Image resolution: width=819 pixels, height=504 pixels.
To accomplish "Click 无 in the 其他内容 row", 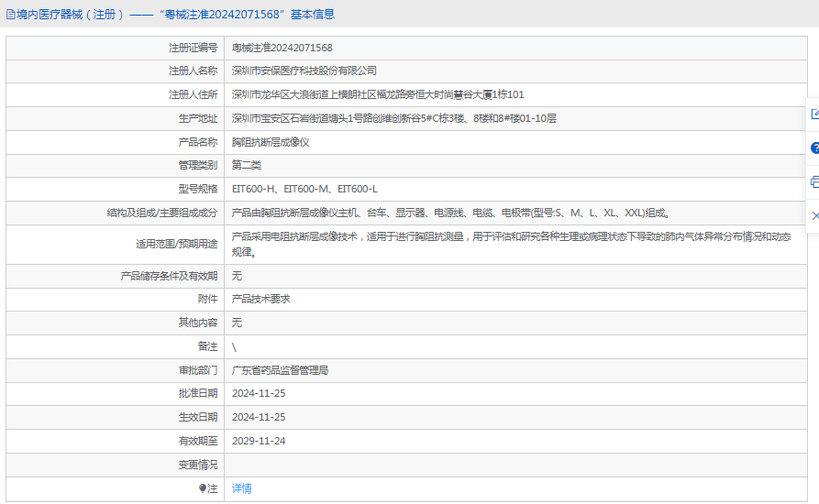I will (238, 323).
